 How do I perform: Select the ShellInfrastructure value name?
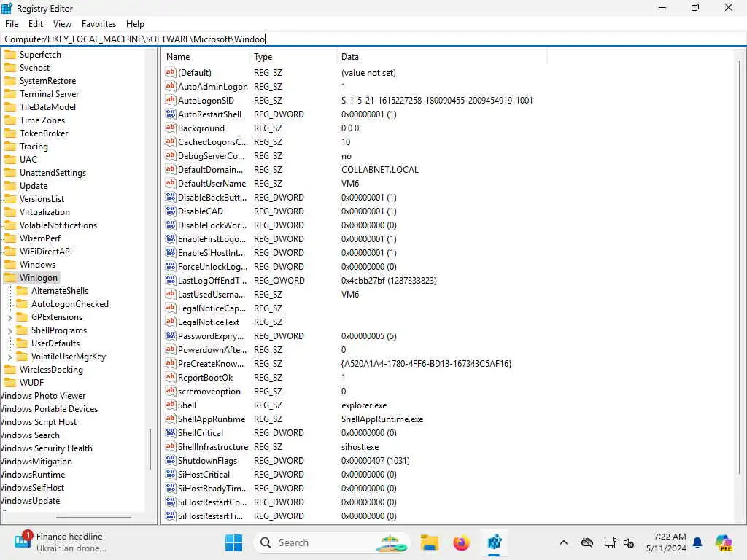[212, 447]
